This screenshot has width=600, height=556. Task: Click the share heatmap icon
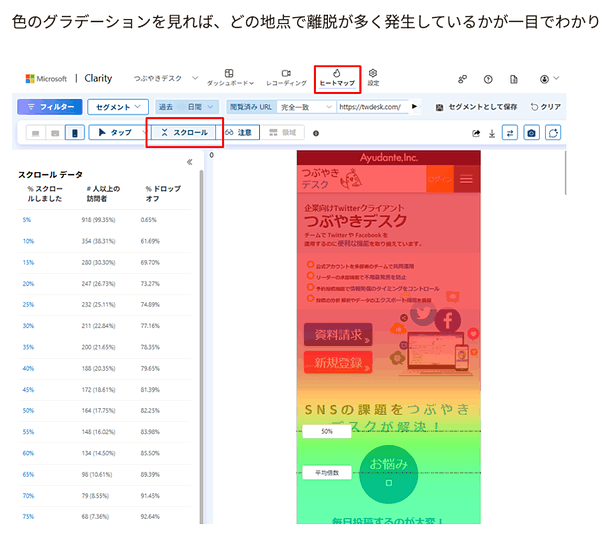point(476,133)
